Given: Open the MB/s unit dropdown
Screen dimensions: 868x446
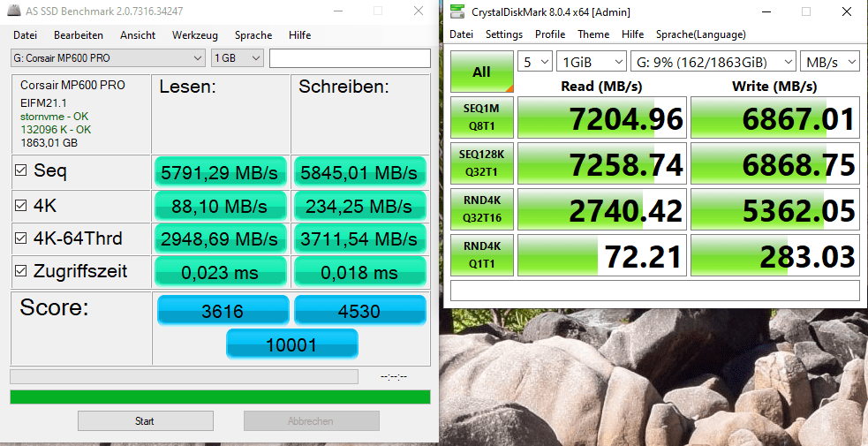Looking at the screenshot, I should (829, 63).
